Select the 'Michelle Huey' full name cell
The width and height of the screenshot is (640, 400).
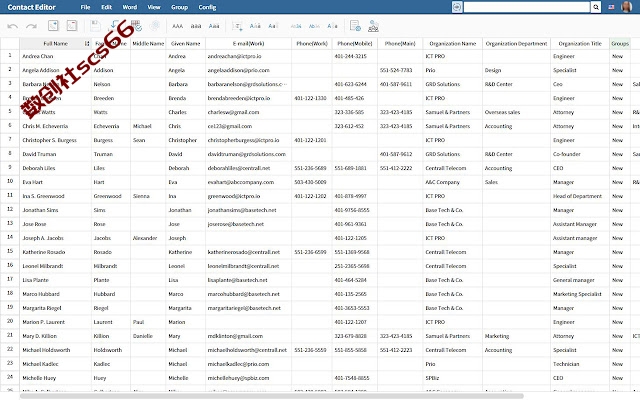click(56, 378)
